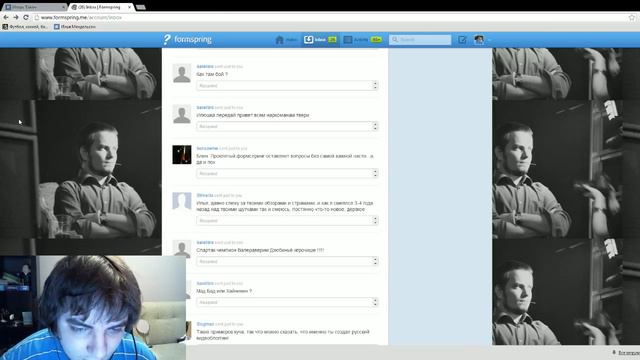Respond to the 'Илюшка передай привет' question
The width and height of the screenshot is (640, 360).
287,126
